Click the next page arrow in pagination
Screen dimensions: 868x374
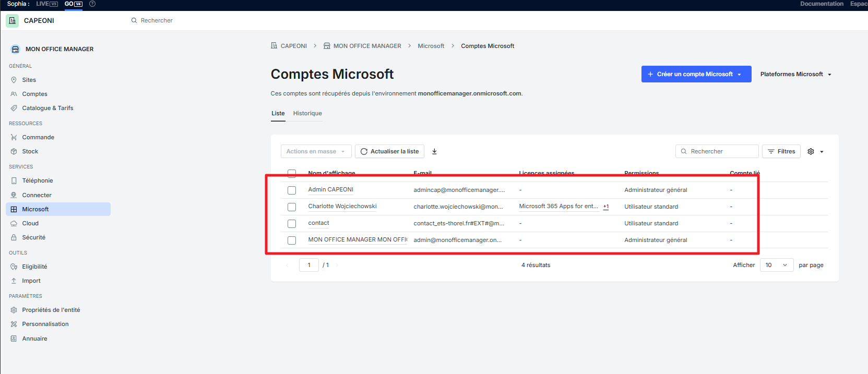(337, 265)
